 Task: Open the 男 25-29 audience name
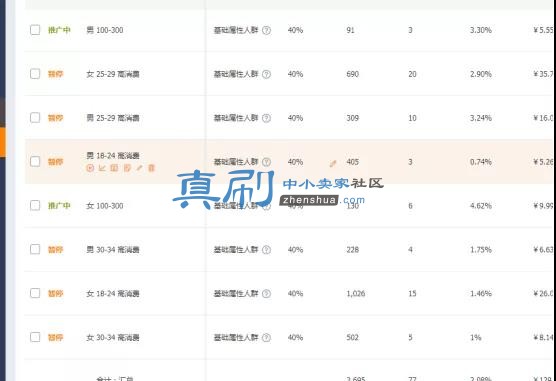[113, 118]
